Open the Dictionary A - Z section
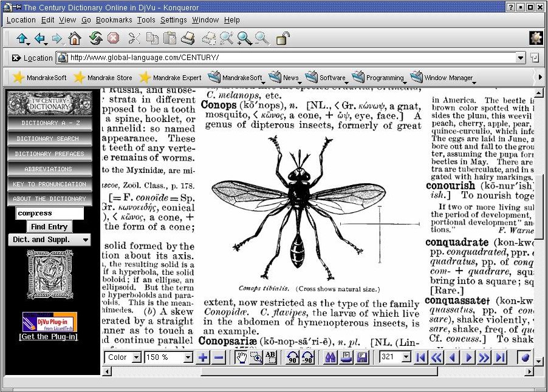The image size is (548, 392). coord(50,123)
